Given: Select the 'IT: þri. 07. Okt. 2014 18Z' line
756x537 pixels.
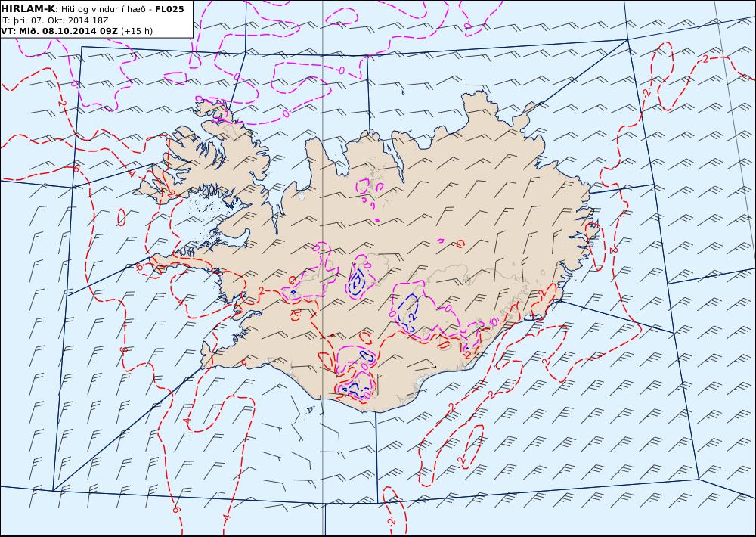Looking at the screenshot, I should (54, 20).
